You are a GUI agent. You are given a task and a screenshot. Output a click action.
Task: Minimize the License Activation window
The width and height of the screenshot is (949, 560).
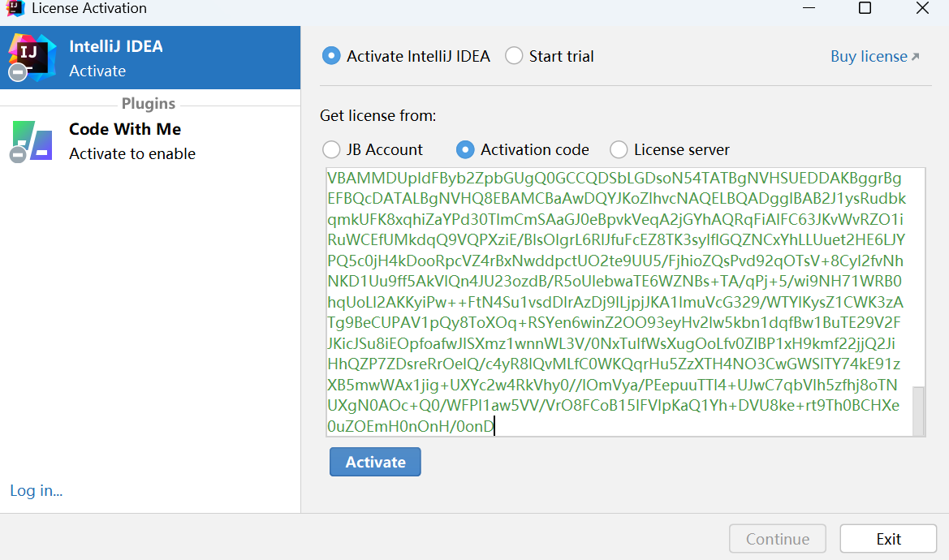pyautogui.click(x=809, y=8)
